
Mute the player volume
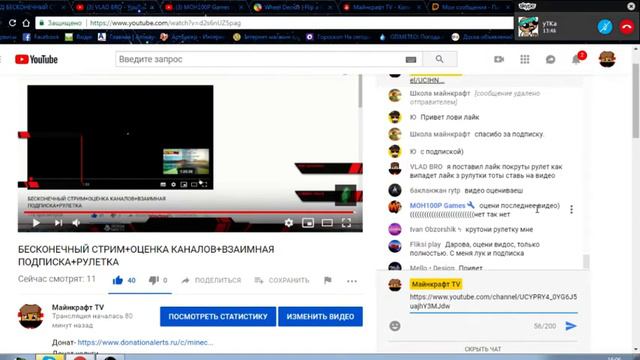click(x=76, y=223)
